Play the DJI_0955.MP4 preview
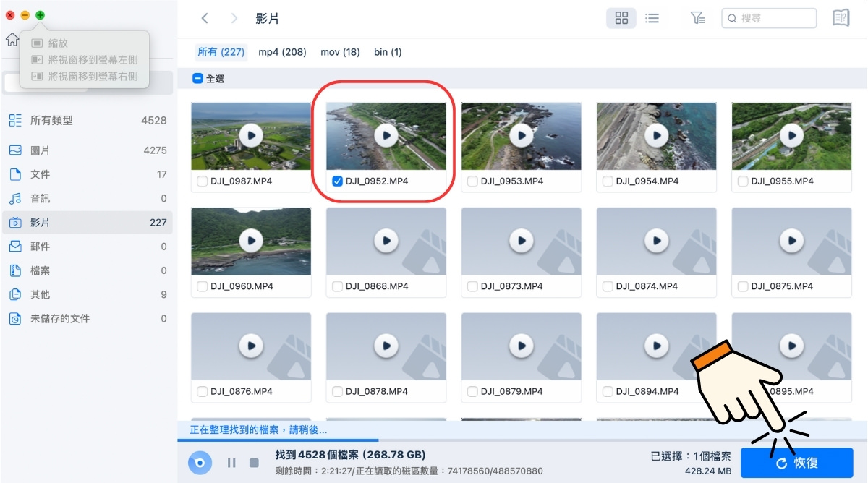 coord(791,135)
